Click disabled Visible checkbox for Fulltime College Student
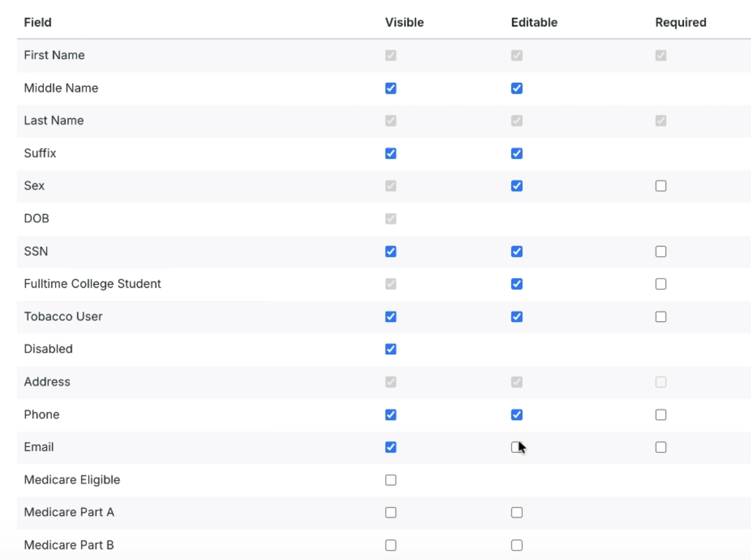751x560 pixels. [x=391, y=284]
